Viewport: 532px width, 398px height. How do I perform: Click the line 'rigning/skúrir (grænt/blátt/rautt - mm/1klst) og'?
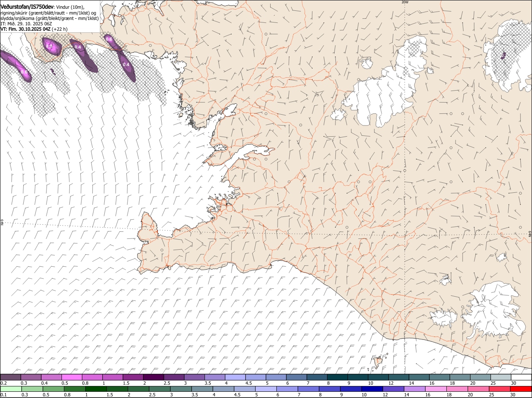click(x=48, y=13)
